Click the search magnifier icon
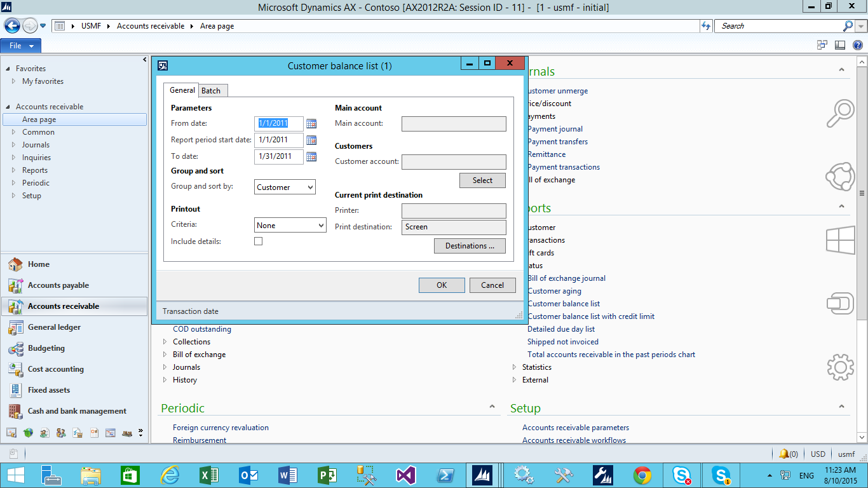 point(848,26)
